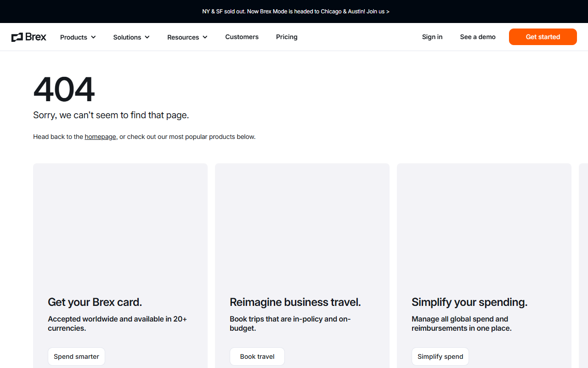
Task: Click the large 404 error heading
Action: click(x=64, y=89)
